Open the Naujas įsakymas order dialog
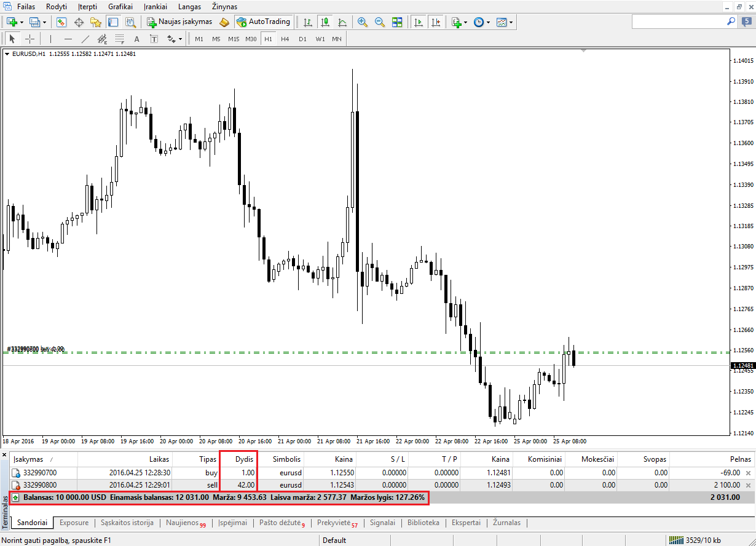Viewport: 756px width, 546px height. click(x=179, y=22)
